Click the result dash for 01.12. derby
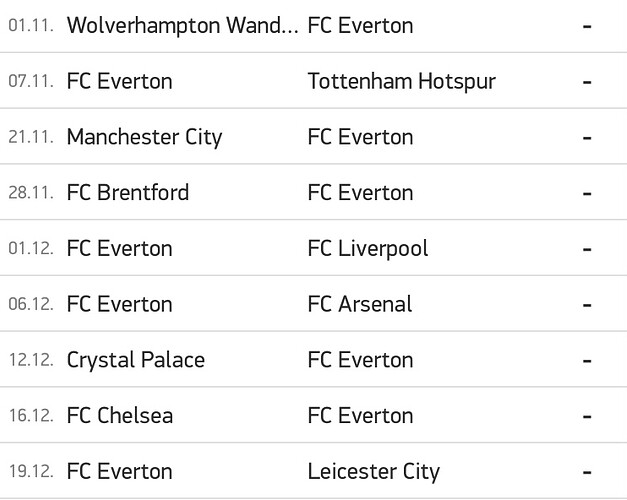Image resolution: width=627 pixels, height=500 pixels. tap(587, 250)
